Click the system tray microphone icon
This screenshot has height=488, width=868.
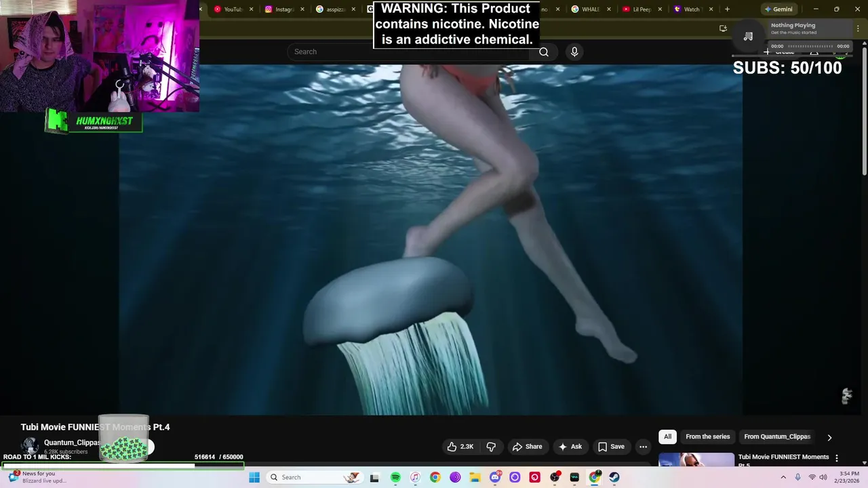point(798,477)
